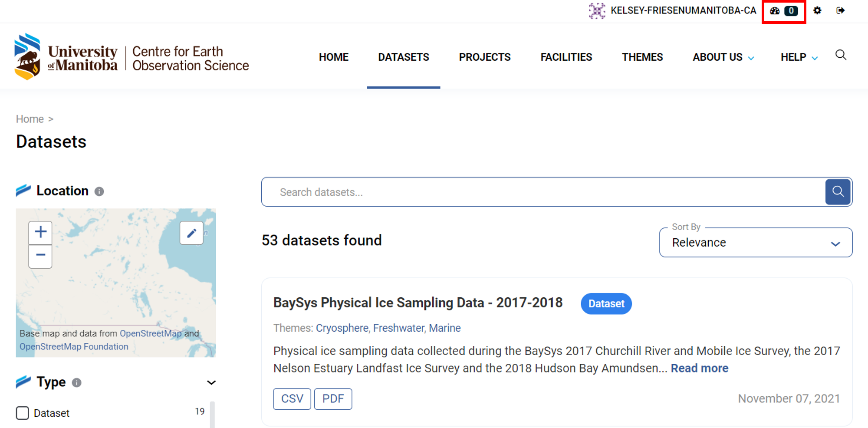Image resolution: width=868 pixels, height=428 pixels.
Task: Focus the Search datasets input field
Action: point(542,192)
